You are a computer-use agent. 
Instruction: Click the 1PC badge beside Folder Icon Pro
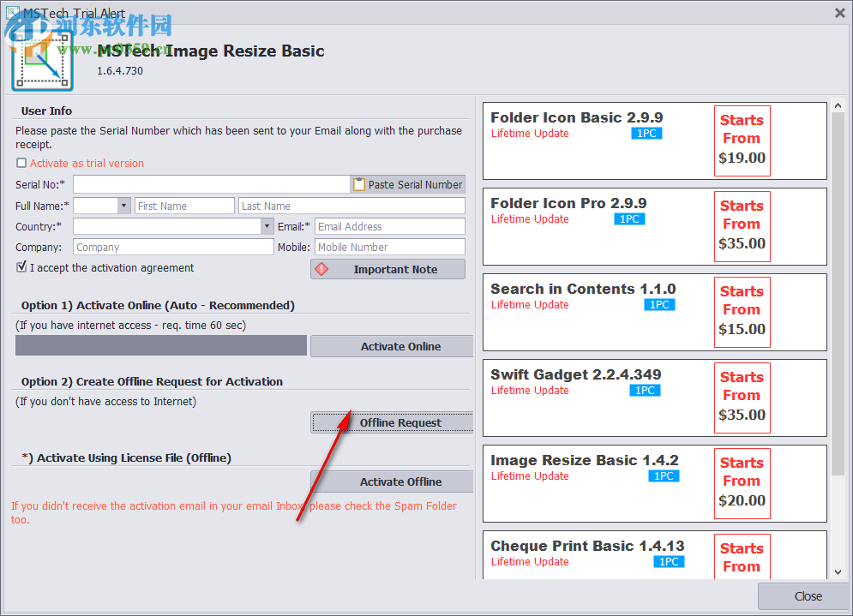(629, 218)
